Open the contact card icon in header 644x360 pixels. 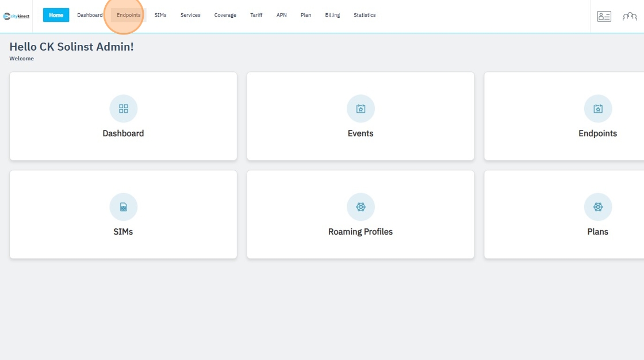coord(604,17)
